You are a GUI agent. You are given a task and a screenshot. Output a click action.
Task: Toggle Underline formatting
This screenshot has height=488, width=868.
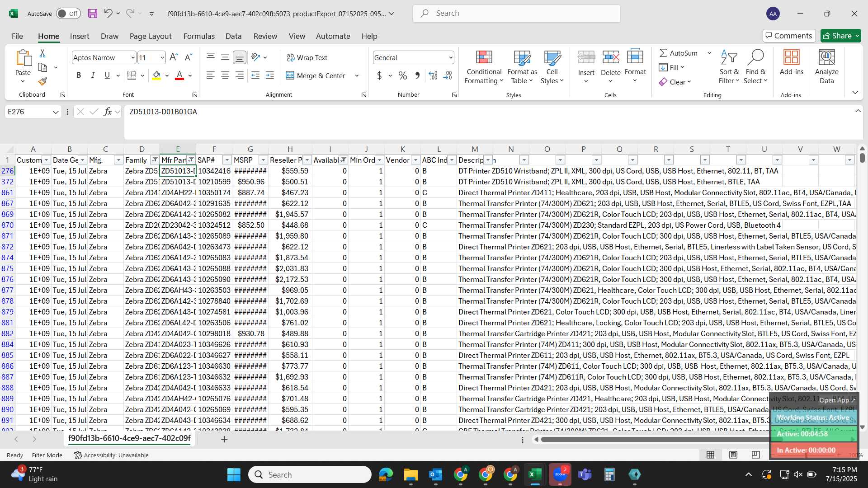point(107,75)
